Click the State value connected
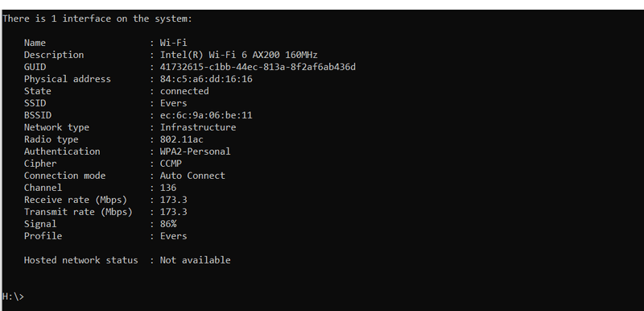Viewport: 644px width, 311px height. [x=184, y=91]
